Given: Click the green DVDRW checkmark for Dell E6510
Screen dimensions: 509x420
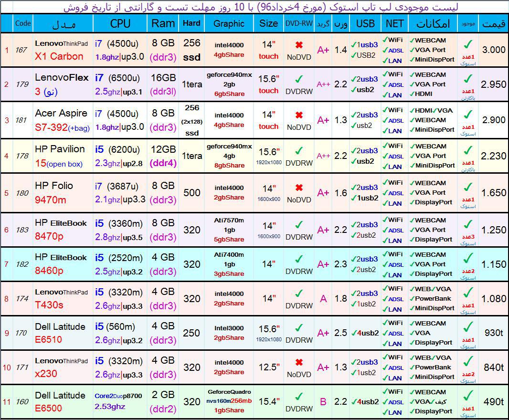Looking at the screenshot, I should (x=299, y=328).
